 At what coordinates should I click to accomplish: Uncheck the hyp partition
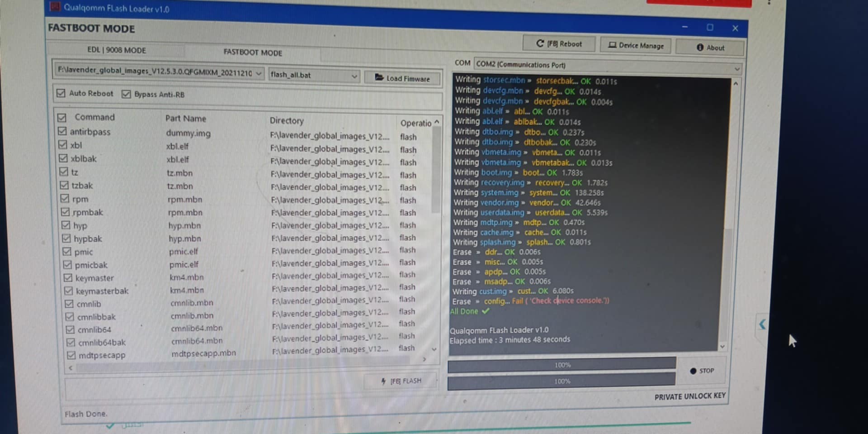[66, 225]
